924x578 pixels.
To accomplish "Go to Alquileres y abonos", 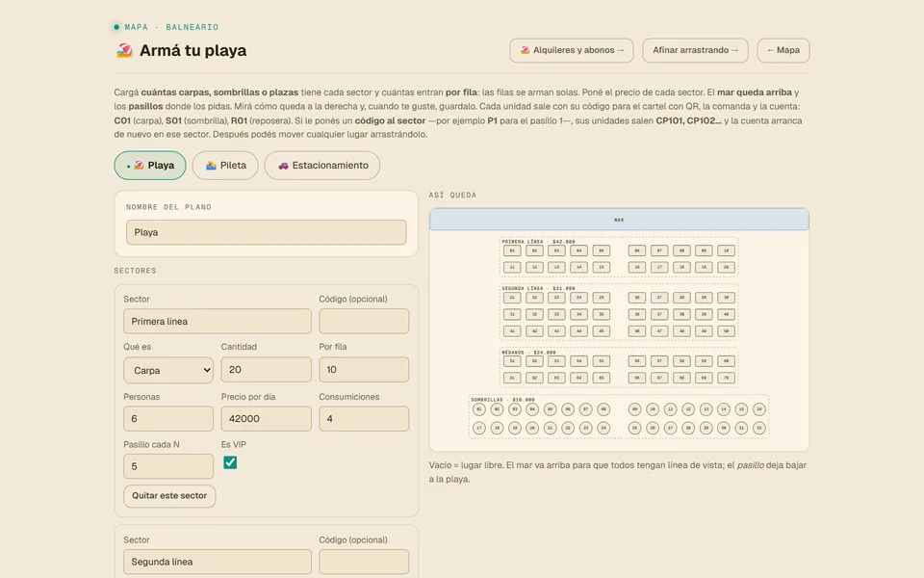I will (x=572, y=50).
